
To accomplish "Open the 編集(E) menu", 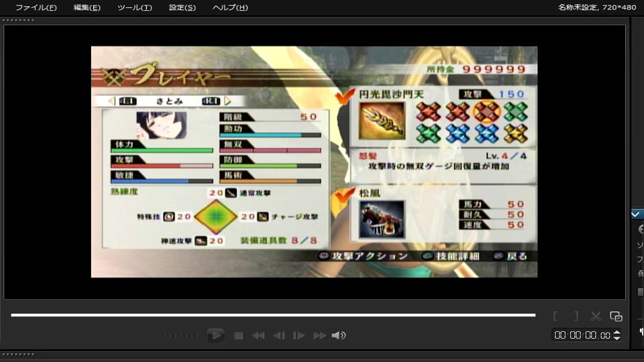I will tap(87, 7).
